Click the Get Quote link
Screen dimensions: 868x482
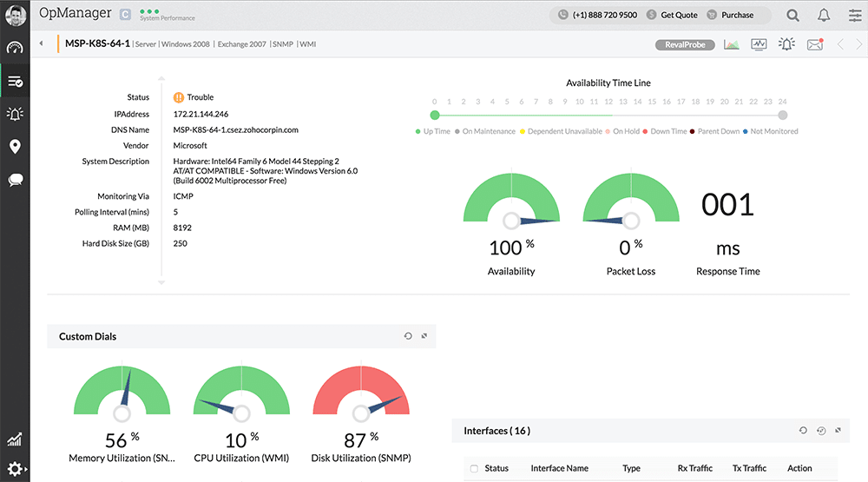679,15
